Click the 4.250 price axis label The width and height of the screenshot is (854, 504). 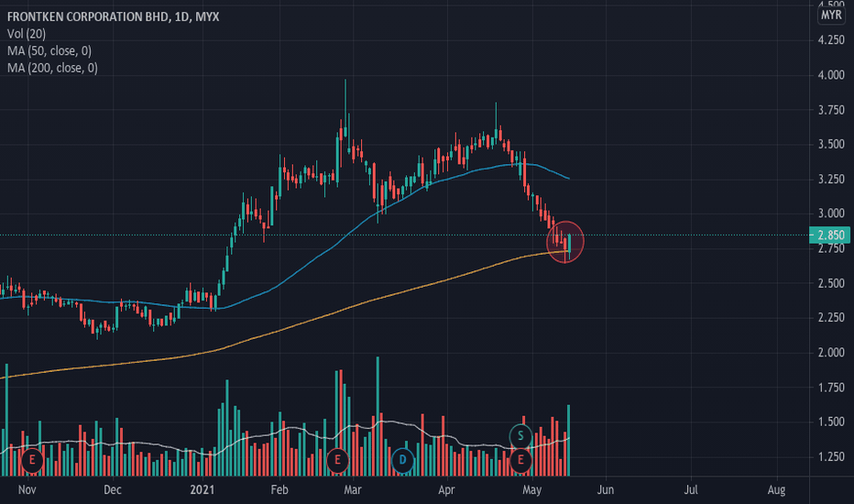point(831,40)
